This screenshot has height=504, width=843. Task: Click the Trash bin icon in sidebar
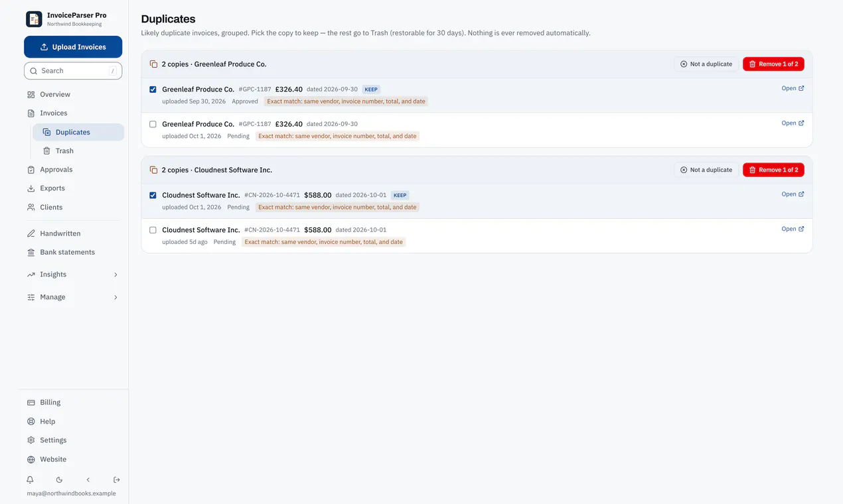tap(46, 151)
